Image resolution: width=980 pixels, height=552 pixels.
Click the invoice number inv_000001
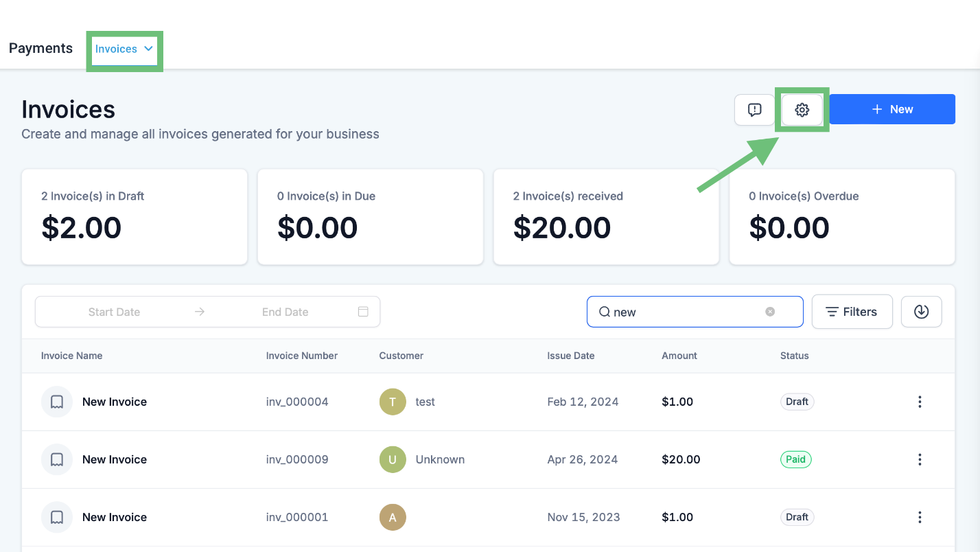click(297, 517)
